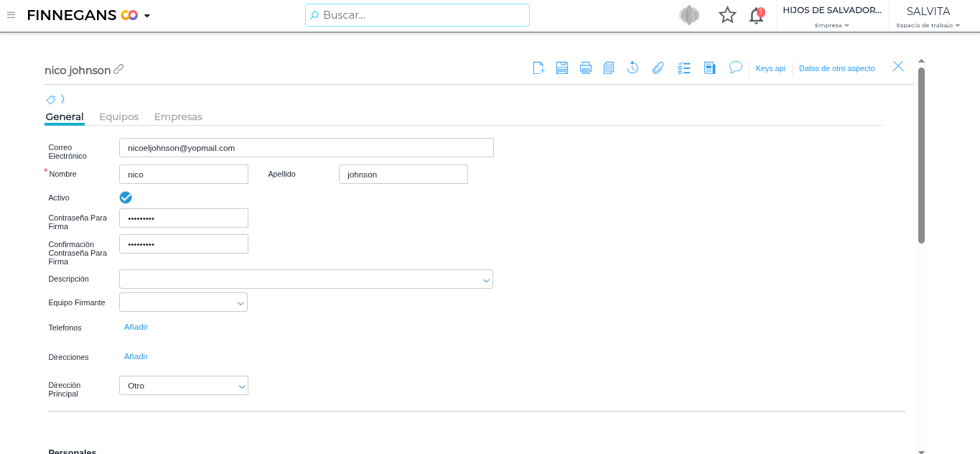The height and width of the screenshot is (454, 980).
Task: Switch to the General tab
Action: (65, 116)
